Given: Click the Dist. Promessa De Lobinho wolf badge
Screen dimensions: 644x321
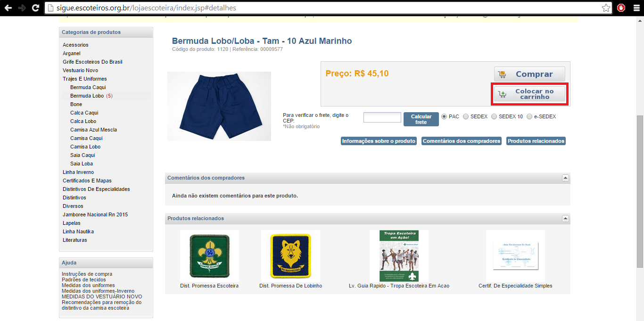Looking at the screenshot, I should coord(290,256).
